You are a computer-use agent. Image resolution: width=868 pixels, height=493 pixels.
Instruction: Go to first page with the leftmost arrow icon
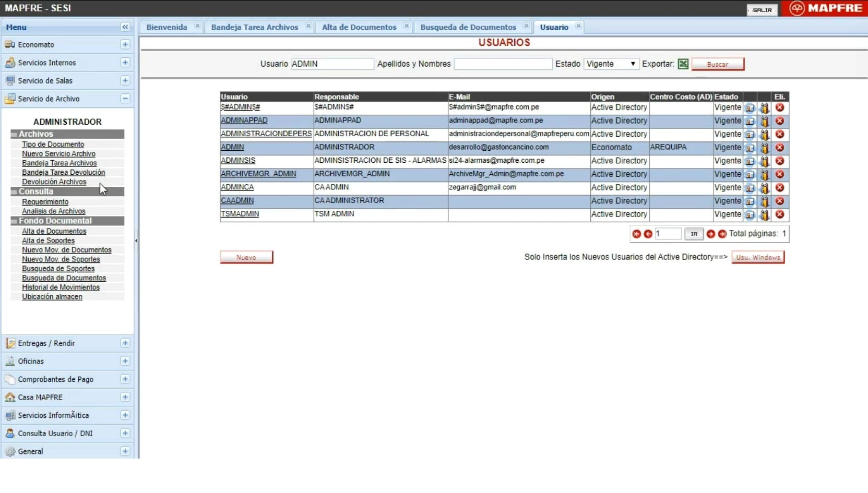[636, 234]
